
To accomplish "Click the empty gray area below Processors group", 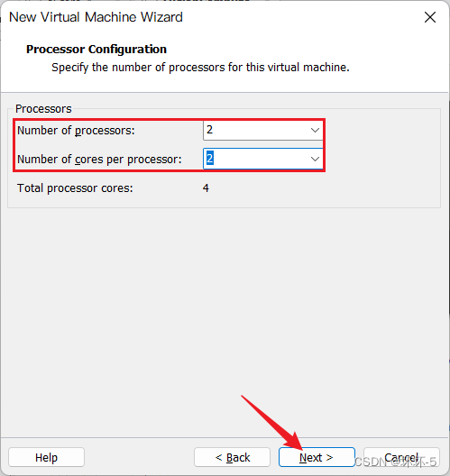I will click(225, 319).
